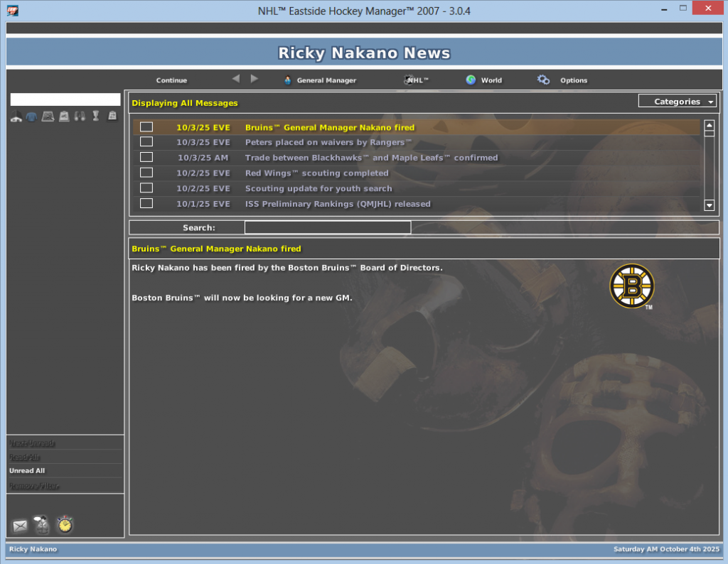Click 'Saturday AM October 4th 2025' in status bar
The height and width of the screenshot is (564, 728).
tap(666, 549)
